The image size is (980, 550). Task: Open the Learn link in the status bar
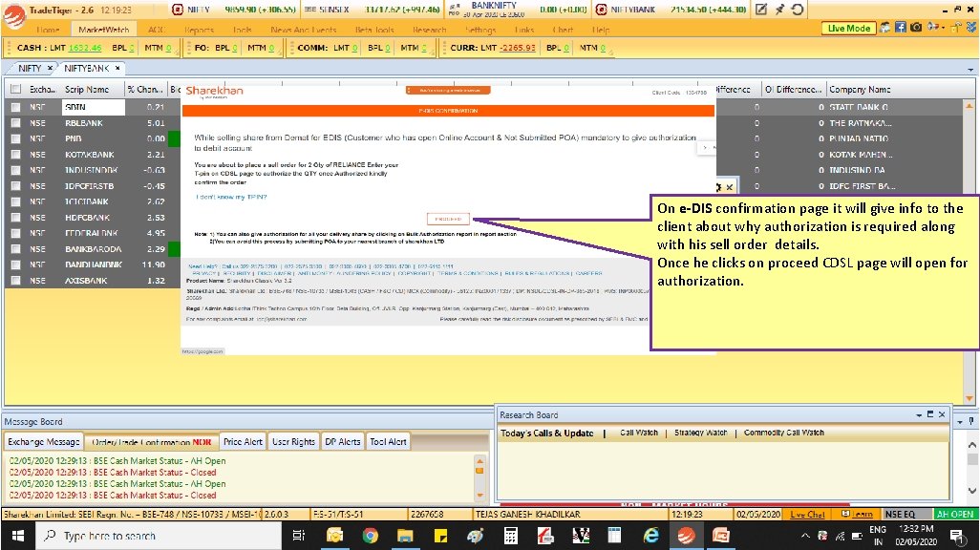point(862,515)
